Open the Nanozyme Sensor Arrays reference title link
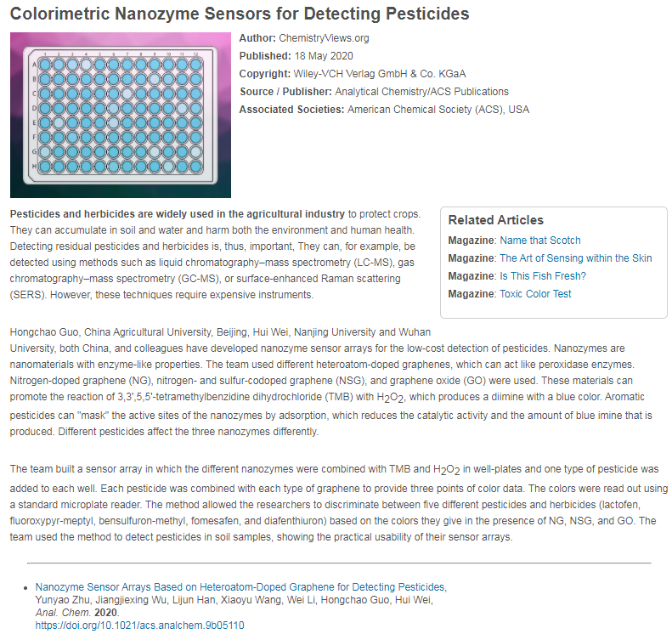 coord(240,587)
